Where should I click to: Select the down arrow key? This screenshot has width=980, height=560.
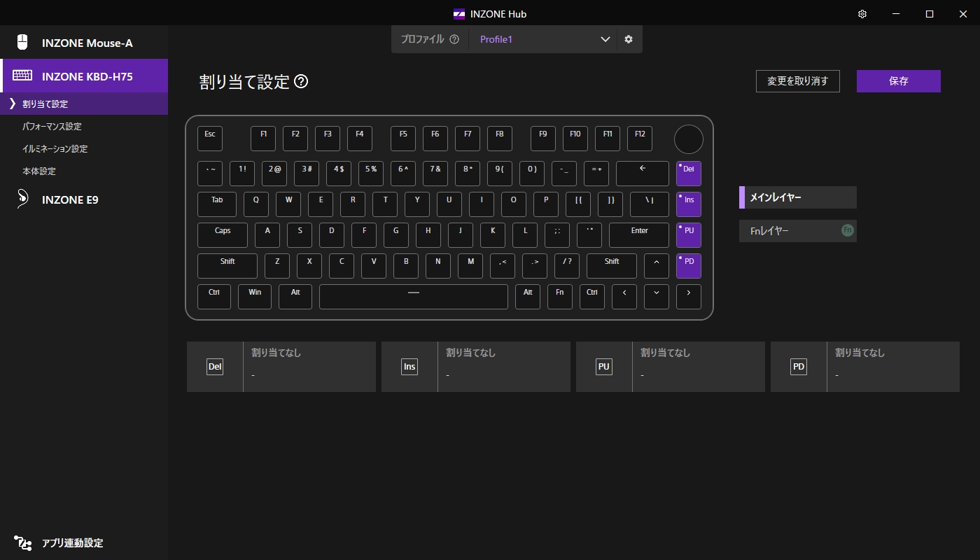pos(657,297)
